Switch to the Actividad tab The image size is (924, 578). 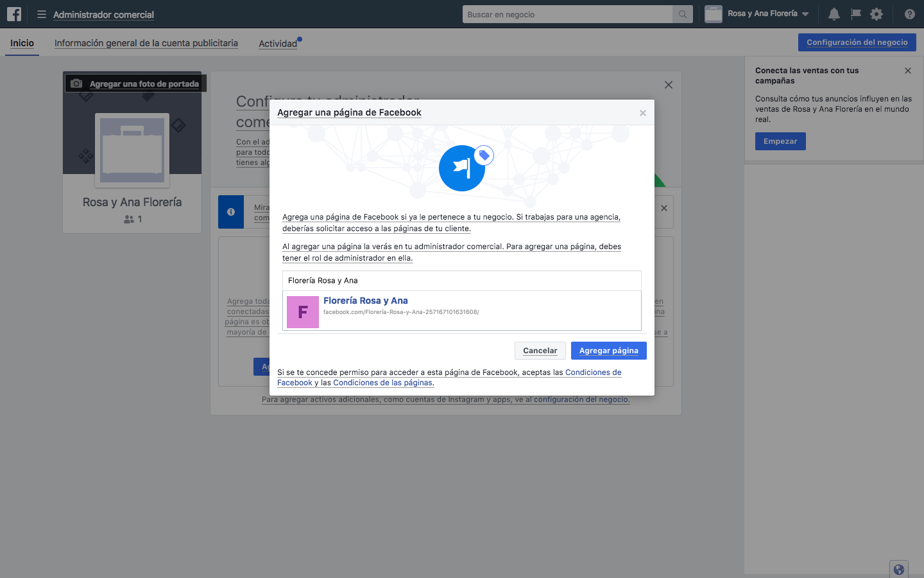278,44
